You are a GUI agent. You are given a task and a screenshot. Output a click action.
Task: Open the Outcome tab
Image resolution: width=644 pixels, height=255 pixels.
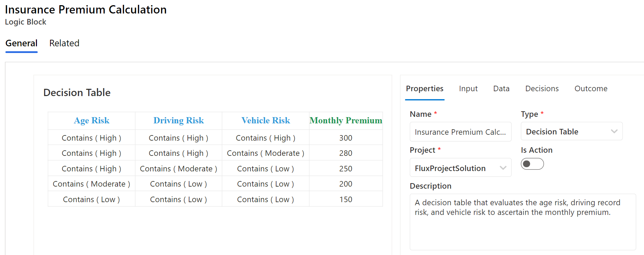(x=591, y=88)
